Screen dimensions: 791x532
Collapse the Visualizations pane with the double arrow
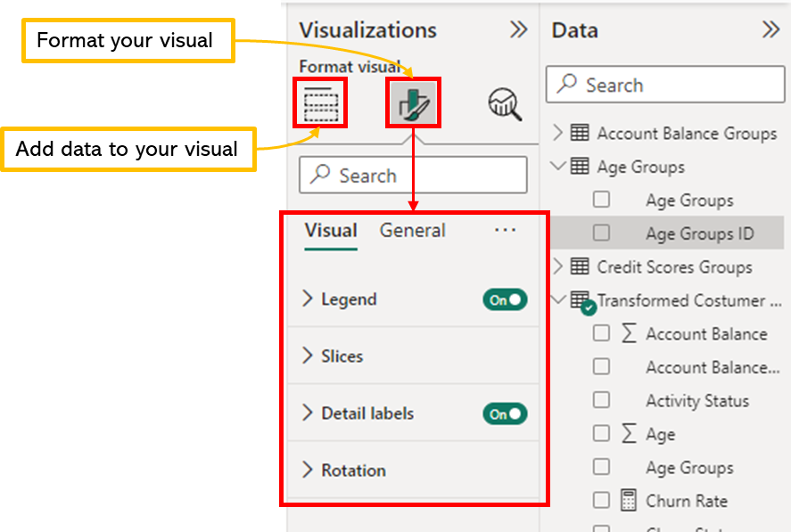(519, 29)
